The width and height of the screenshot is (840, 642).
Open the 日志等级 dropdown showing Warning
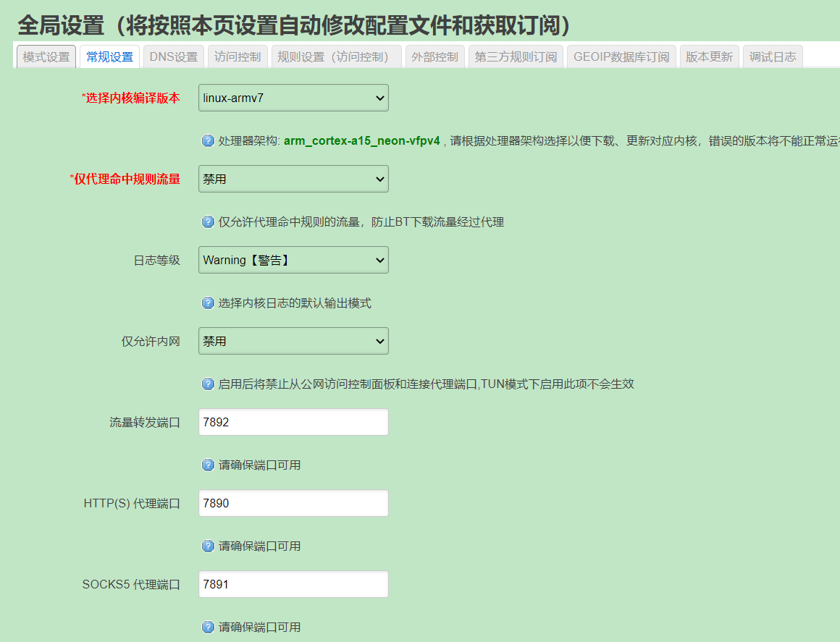point(293,260)
